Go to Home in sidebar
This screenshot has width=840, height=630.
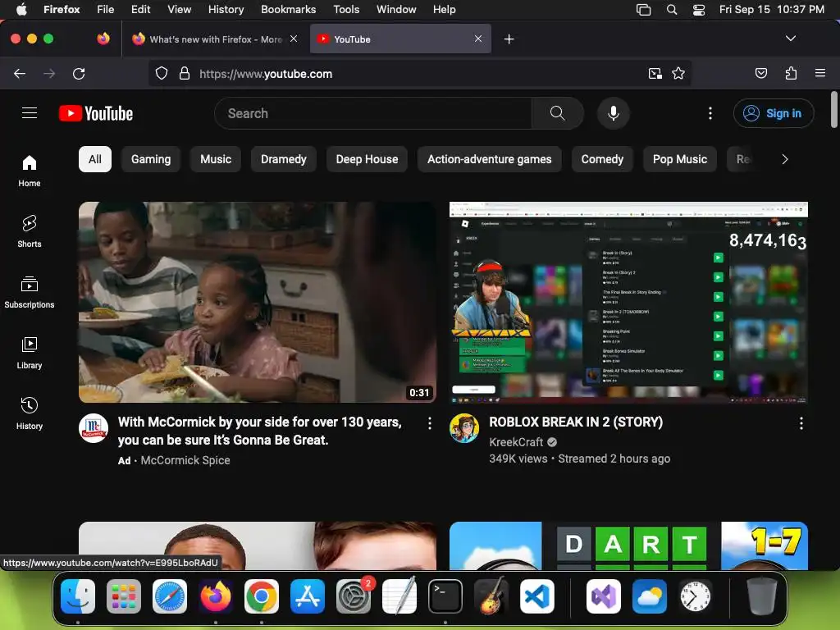(30, 171)
